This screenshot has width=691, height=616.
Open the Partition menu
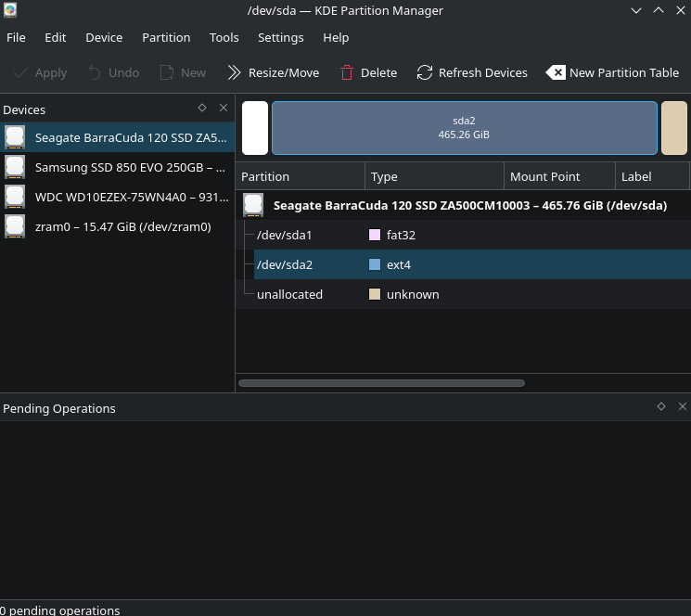[166, 37]
